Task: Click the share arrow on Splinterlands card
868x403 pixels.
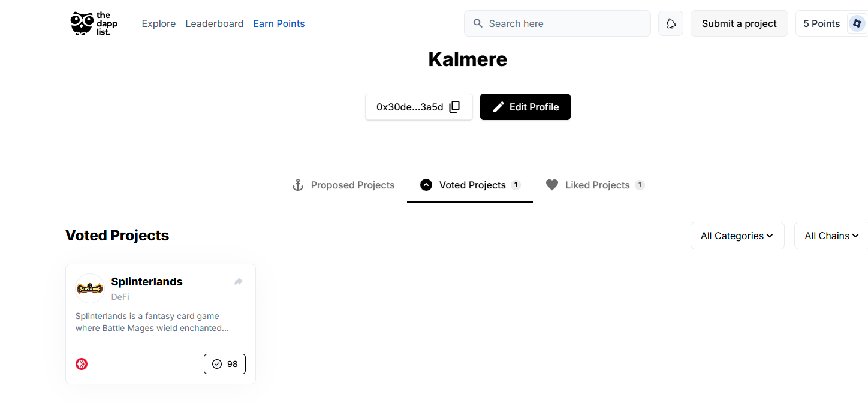Action: (x=239, y=281)
